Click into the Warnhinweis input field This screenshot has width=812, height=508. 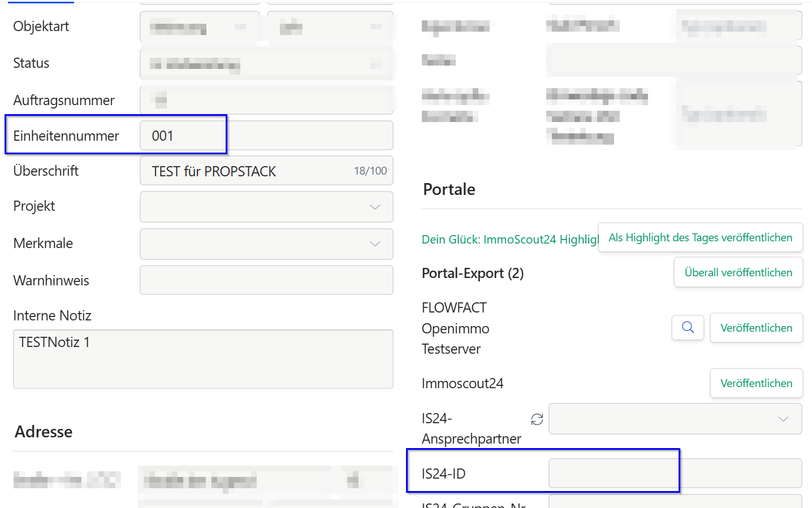(x=266, y=280)
